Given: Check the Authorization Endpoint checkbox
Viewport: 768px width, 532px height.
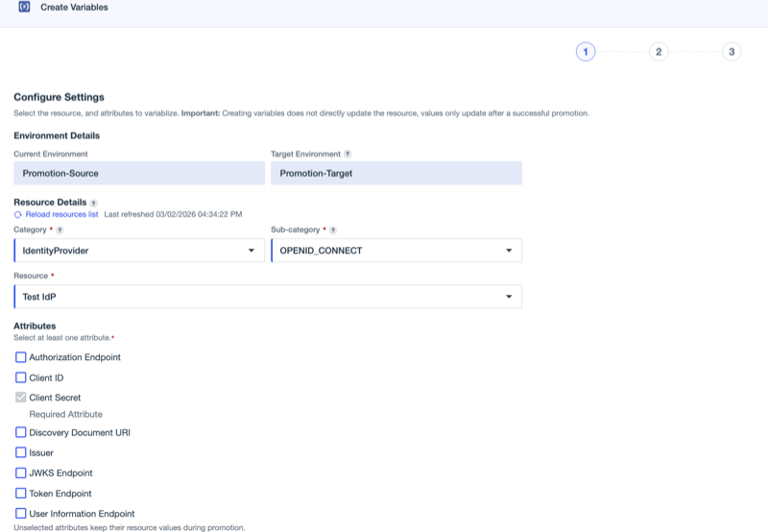Looking at the screenshot, I should [20, 357].
